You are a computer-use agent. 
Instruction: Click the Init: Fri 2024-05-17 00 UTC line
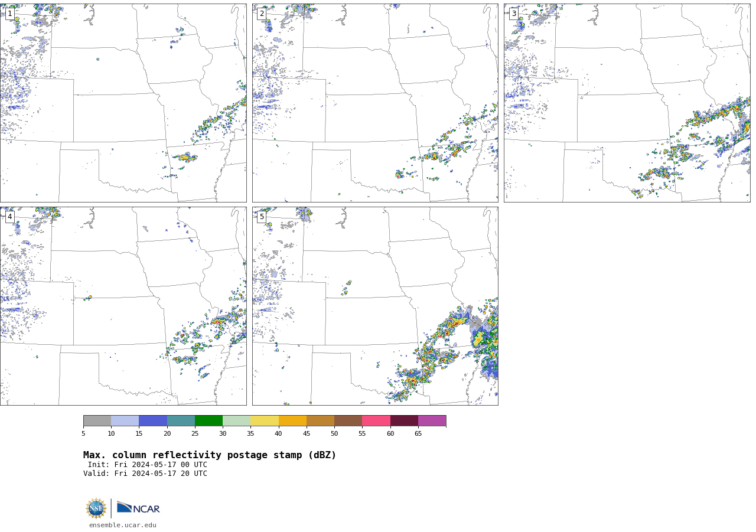[148, 465]
